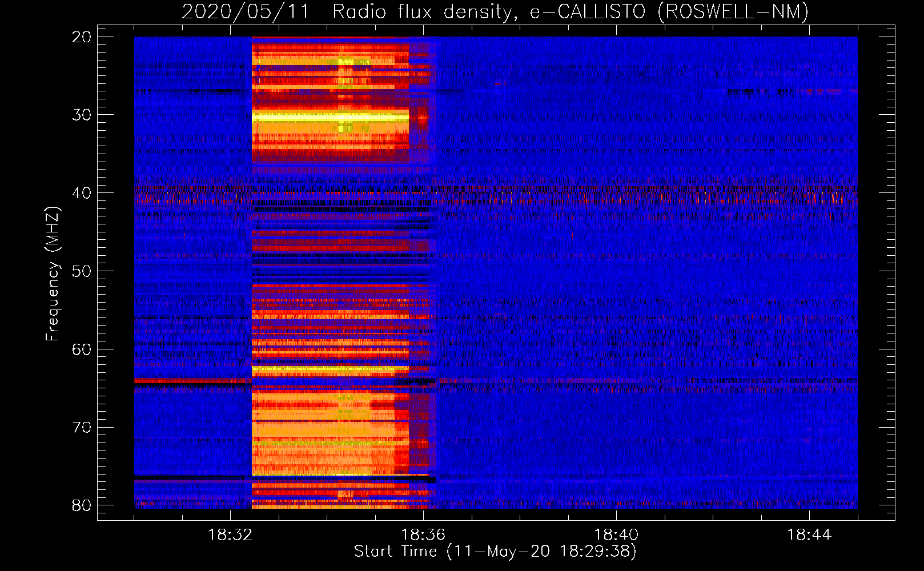Click the time tick label '18:40'
This screenshot has width=924, height=571.
(616, 535)
